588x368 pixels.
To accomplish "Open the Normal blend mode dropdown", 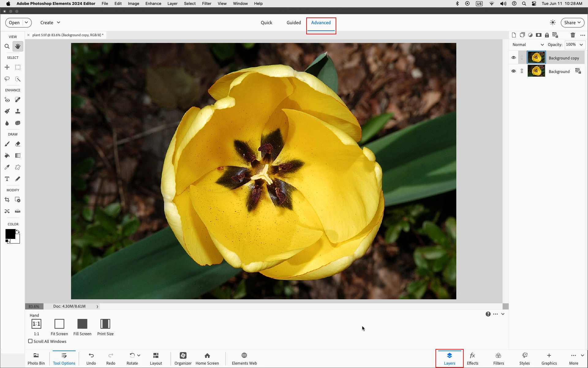I will [528, 45].
